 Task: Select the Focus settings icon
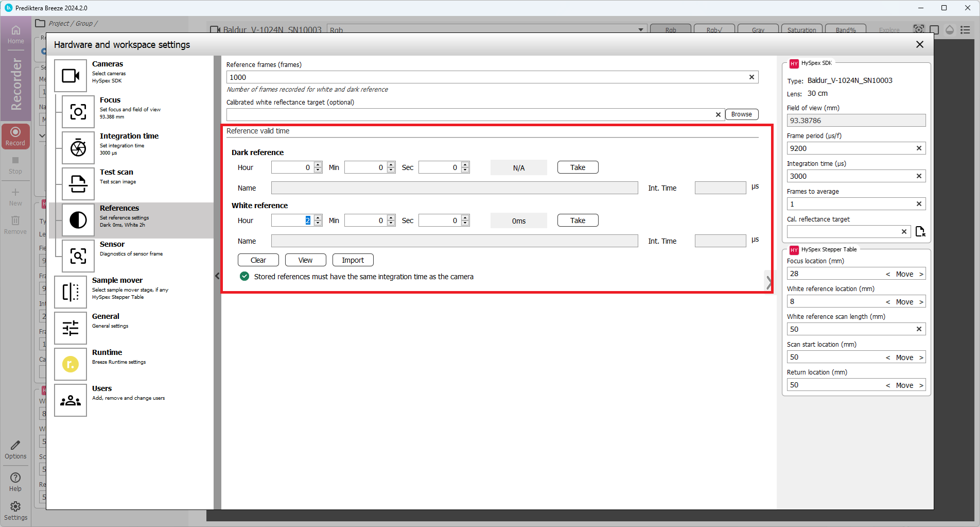point(78,112)
